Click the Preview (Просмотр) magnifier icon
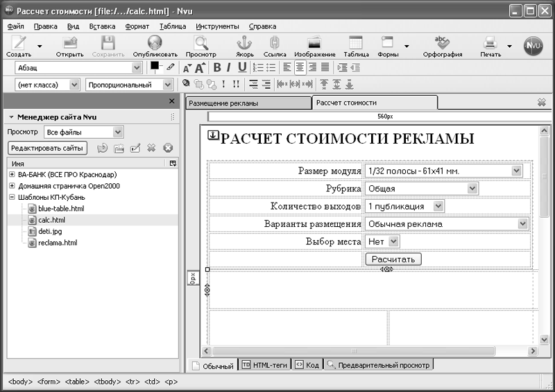 (200, 43)
